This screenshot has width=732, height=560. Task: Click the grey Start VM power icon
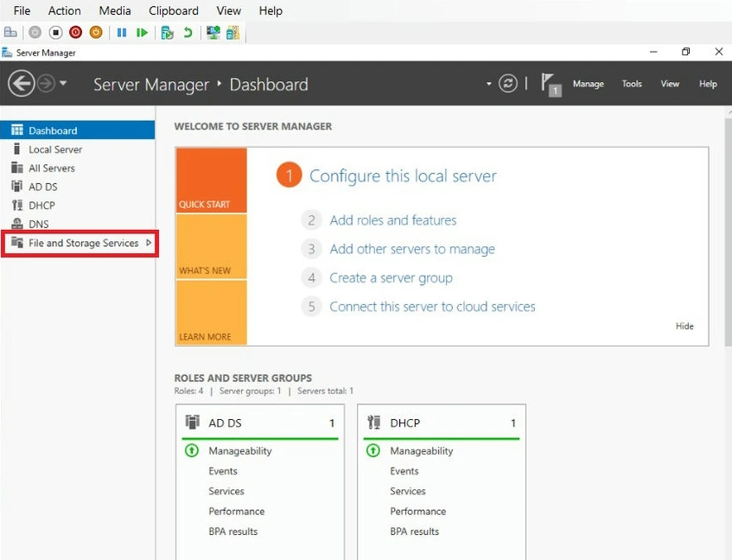point(35,32)
